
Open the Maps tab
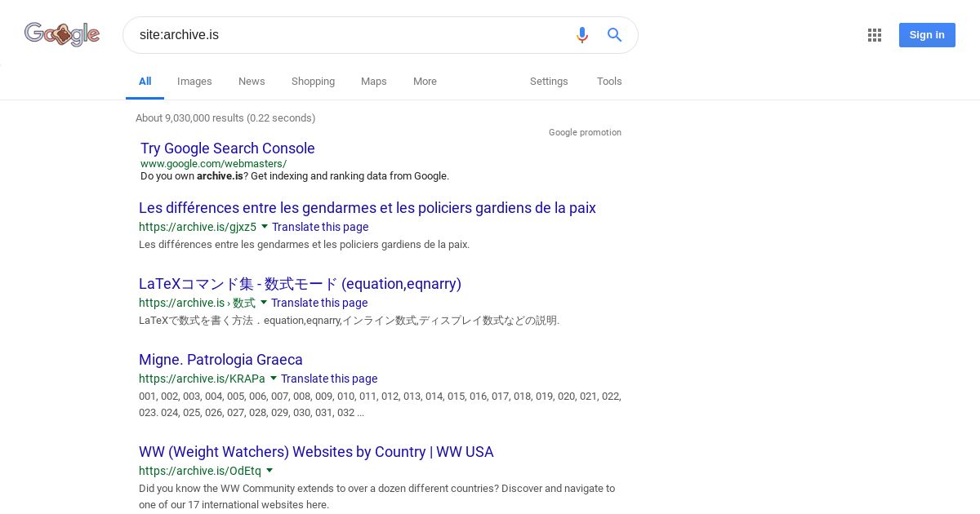[x=374, y=82]
